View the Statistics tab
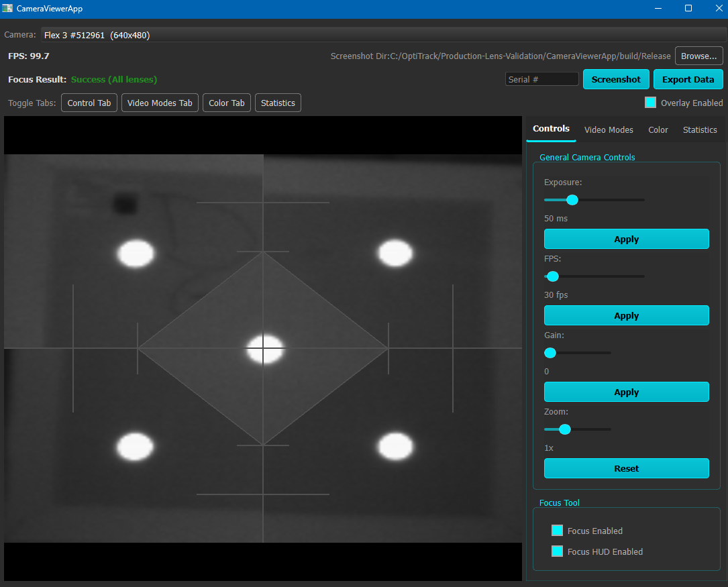The image size is (728, 587). coord(700,129)
